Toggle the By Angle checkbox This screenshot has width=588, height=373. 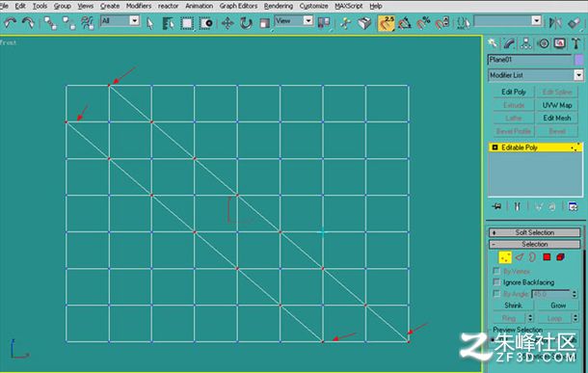(496, 294)
